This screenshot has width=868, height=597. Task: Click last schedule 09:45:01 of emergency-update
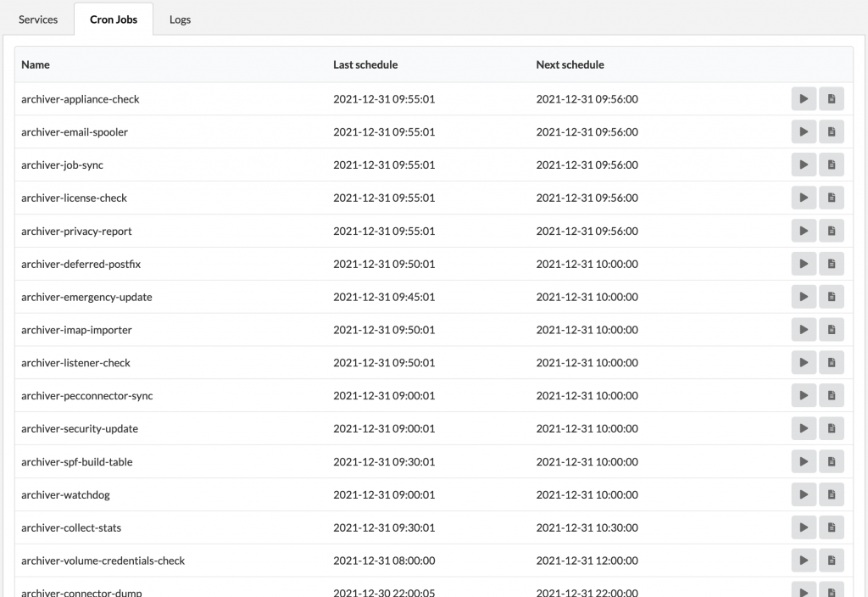(x=384, y=297)
